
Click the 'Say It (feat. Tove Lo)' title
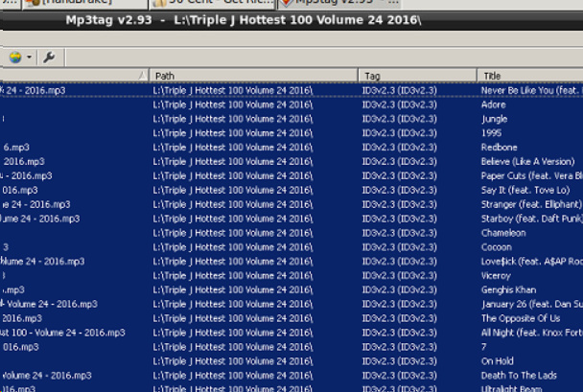pyautogui.click(x=525, y=190)
